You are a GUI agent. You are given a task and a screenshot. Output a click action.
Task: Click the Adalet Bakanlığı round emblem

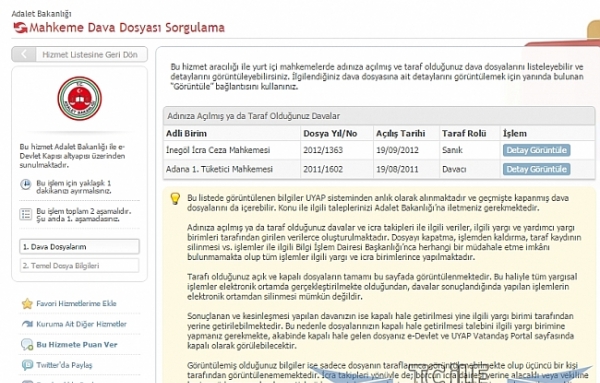click(x=80, y=98)
